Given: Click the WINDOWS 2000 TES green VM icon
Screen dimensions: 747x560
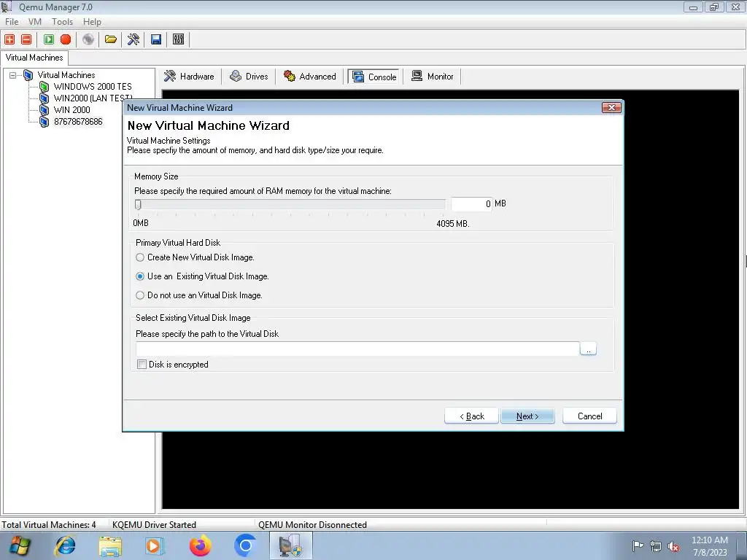Looking at the screenshot, I should pos(44,87).
